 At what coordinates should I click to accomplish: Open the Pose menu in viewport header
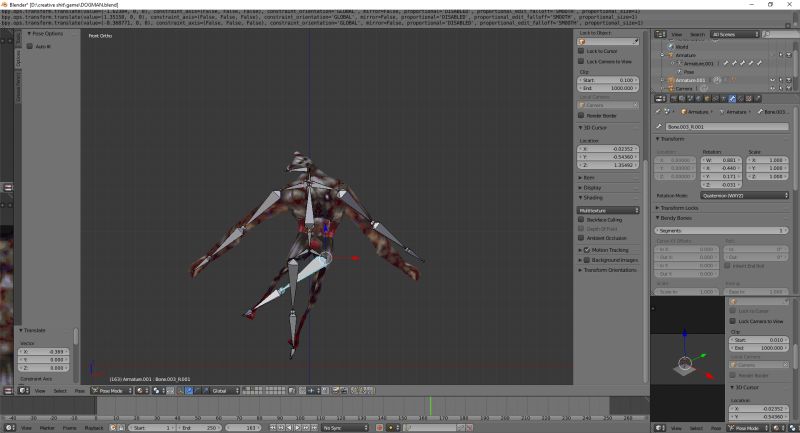pyautogui.click(x=80, y=391)
